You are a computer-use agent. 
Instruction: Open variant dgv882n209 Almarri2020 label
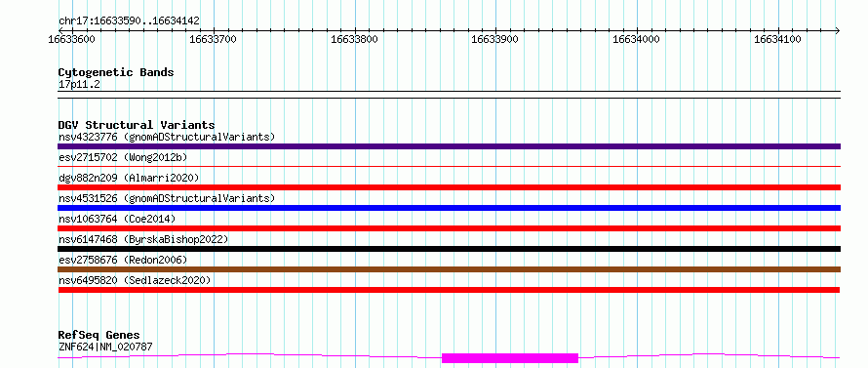129,178
